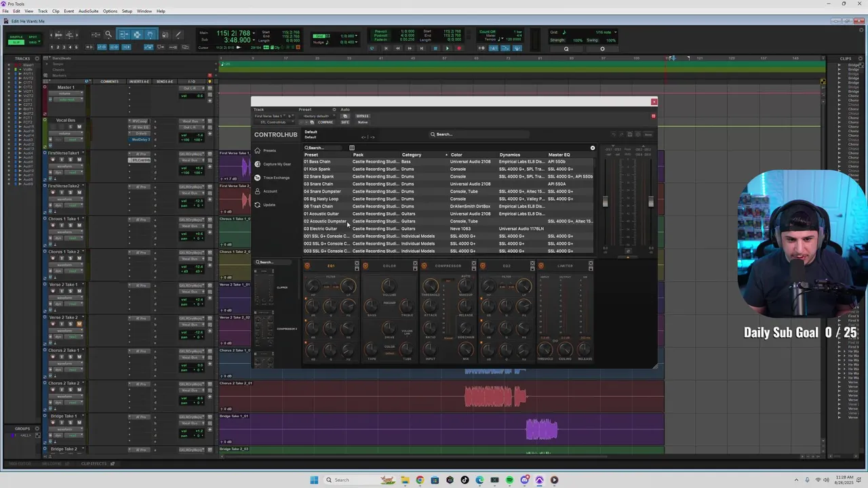Select the Trim tool in Pro Tools toolbar
Image resolution: width=868 pixels, height=488 pixels.
pos(124,35)
